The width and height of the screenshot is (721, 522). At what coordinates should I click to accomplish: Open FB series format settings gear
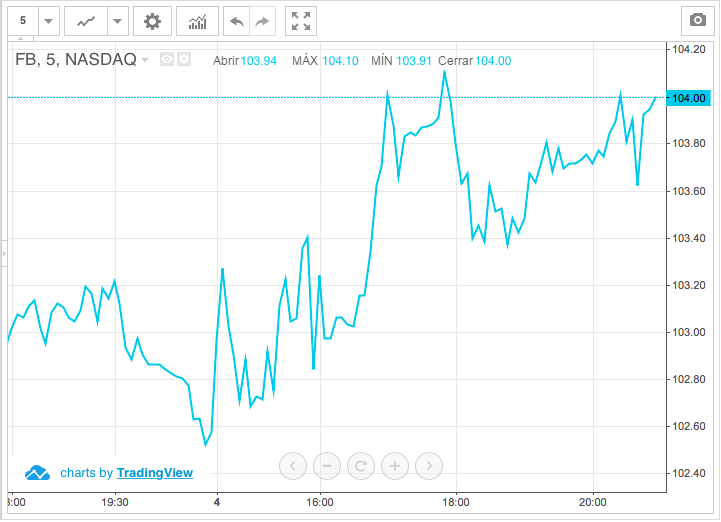(x=183, y=60)
